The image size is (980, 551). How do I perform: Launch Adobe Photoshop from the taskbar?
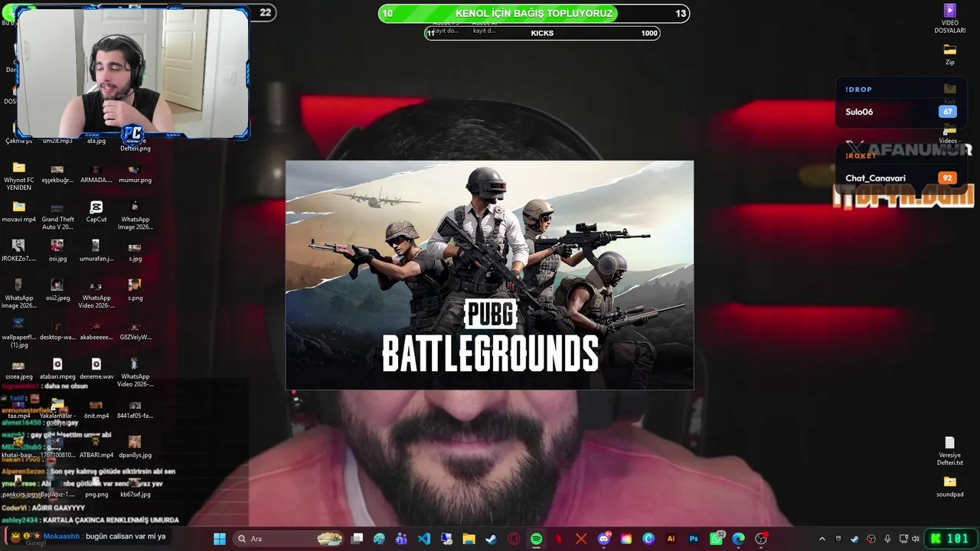(x=694, y=539)
